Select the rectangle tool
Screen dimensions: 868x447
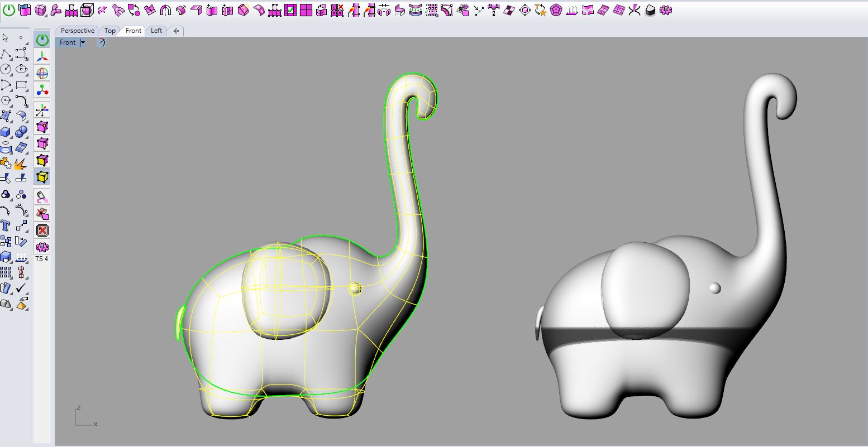(x=21, y=85)
